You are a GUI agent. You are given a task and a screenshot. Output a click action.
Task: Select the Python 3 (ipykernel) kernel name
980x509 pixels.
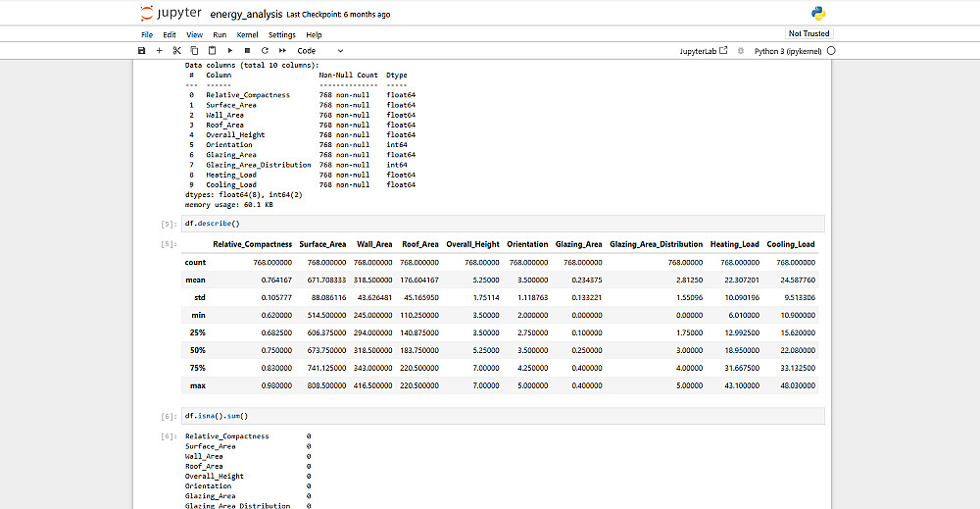click(x=788, y=51)
